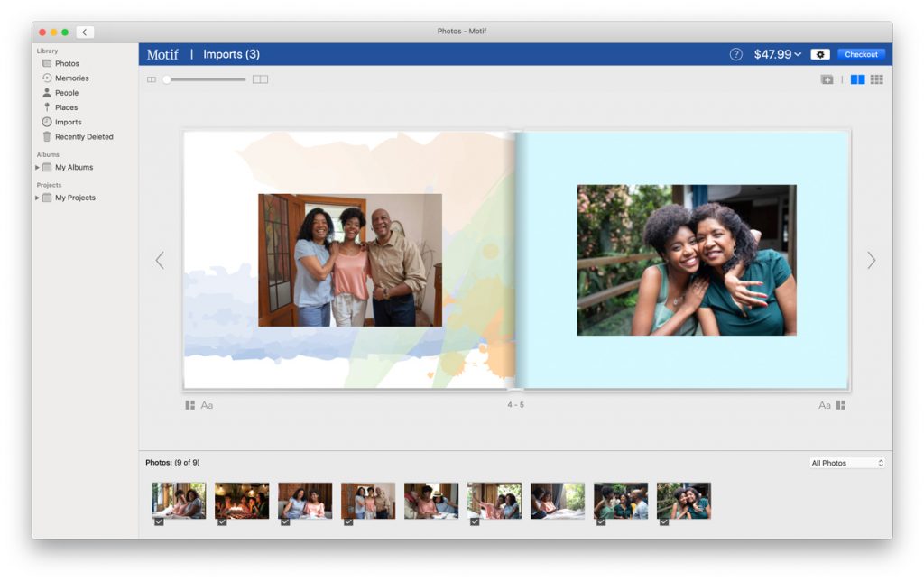
Task: Expand My Projects disclosure triangle
Action: click(x=37, y=198)
